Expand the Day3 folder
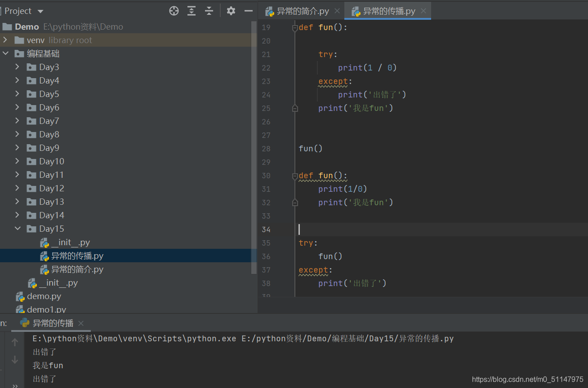 [x=18, y=67]
